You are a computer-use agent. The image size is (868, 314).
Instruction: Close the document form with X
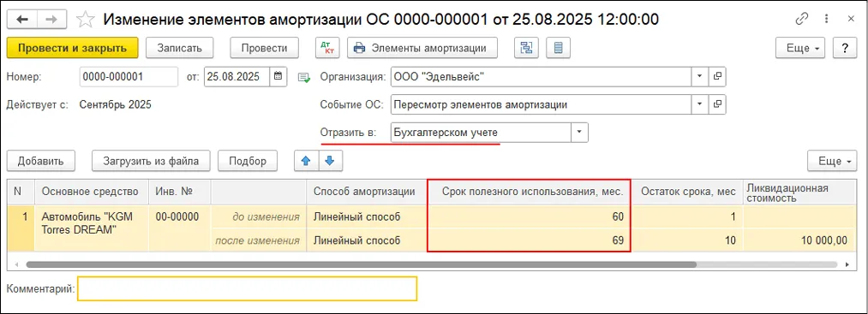click(851, 19)
